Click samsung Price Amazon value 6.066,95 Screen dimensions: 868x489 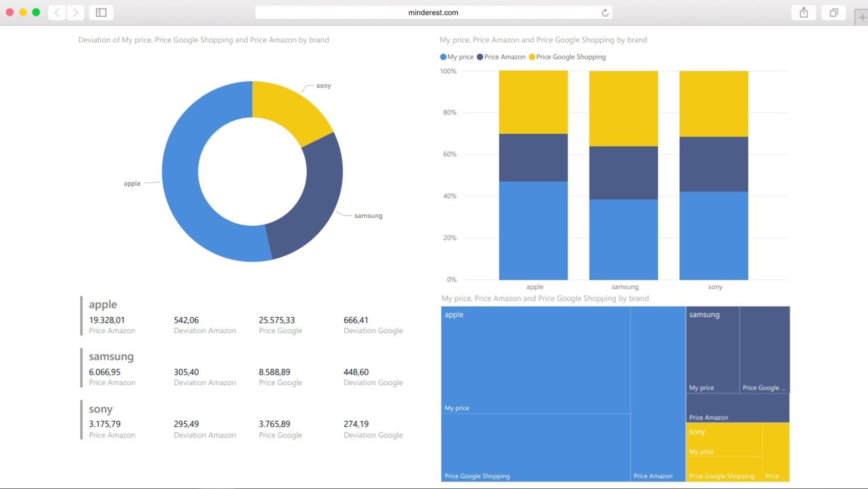tap(104, 372)
